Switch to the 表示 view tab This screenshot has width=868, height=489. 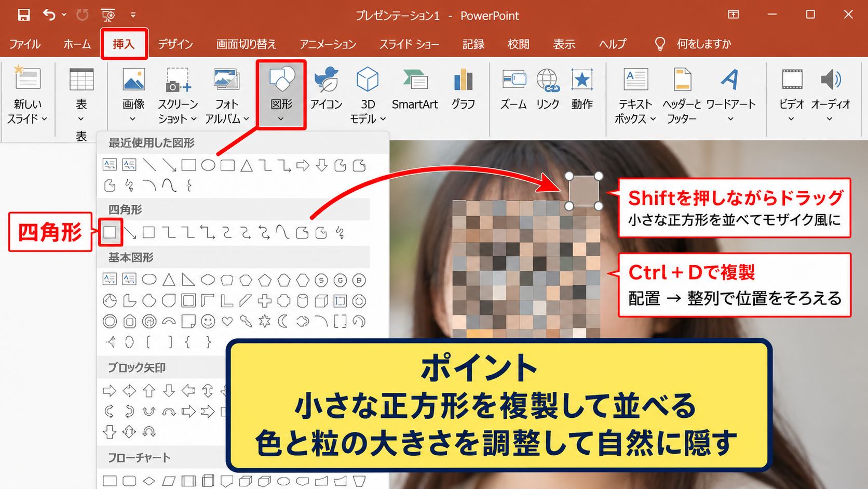[x=564, y=44]
